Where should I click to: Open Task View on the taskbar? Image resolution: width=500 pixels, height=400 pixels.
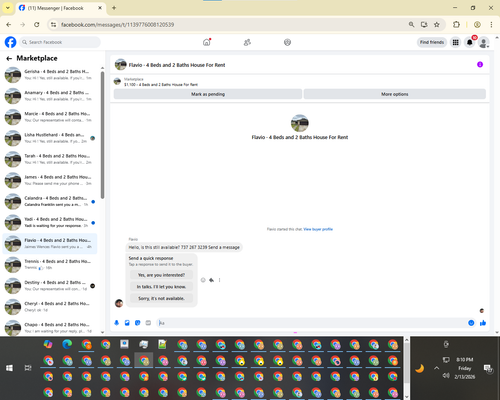(x=28, y=368)
